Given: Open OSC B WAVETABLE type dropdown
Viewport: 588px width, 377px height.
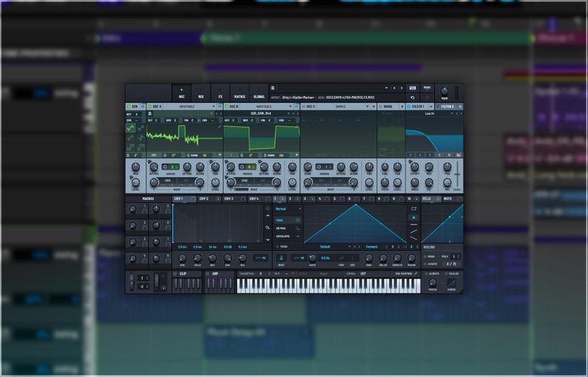Looking at the screenshot, I should click(268, 107).
